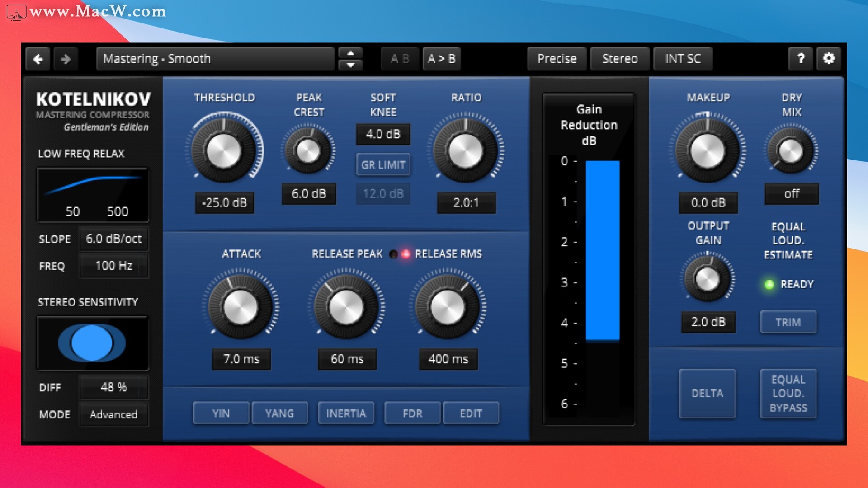
Task: Click the green READY indicator light
Action: point(769,284)
